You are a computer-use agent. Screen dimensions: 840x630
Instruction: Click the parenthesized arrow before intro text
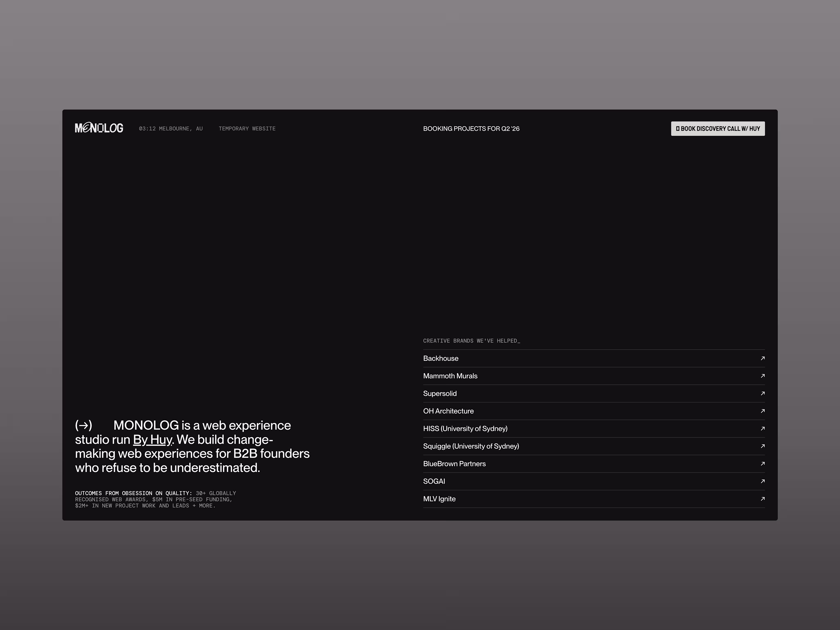tap(84, 425)
